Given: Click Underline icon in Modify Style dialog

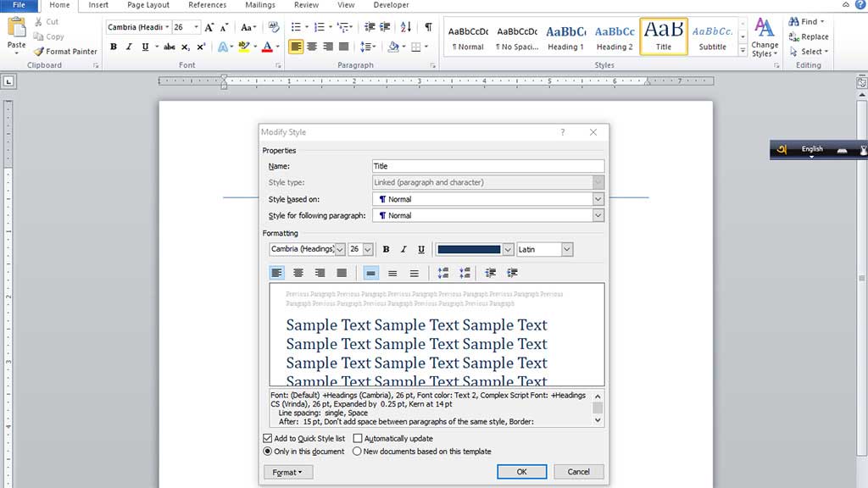Looking at the screenshot, I should 421,250.
